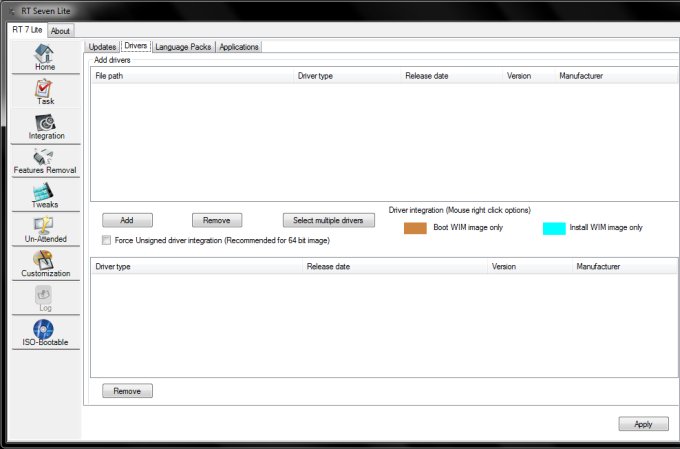Click the RT Seven Lite title bar icon
The image size is (680, 449).
tap(12, 11)
